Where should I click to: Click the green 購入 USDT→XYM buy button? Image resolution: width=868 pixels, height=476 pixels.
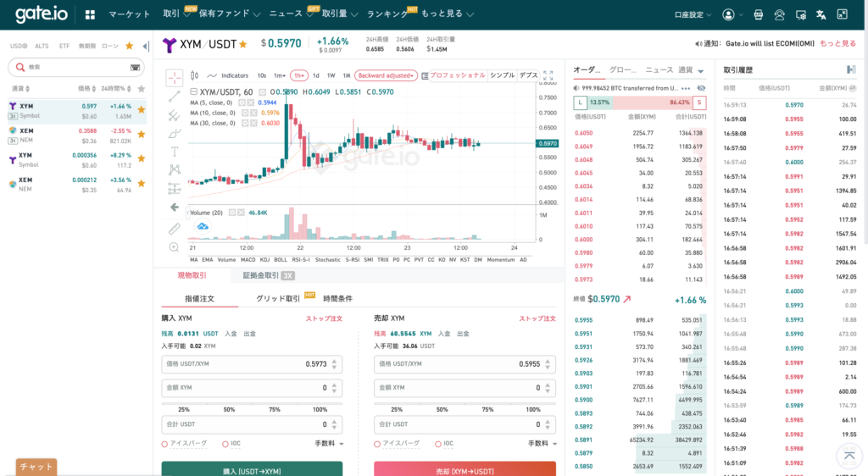[x=252, y=469]
